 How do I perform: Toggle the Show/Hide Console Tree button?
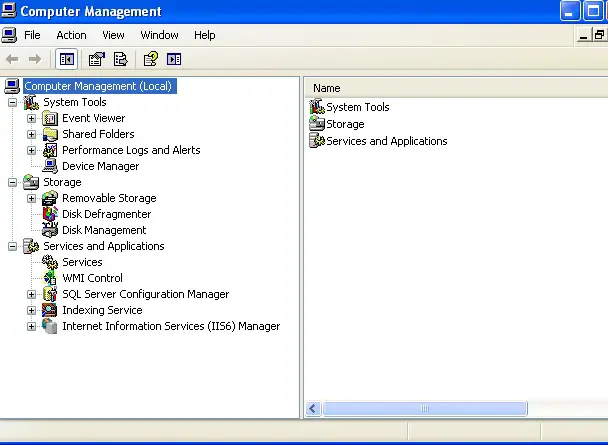coord(66,59)
